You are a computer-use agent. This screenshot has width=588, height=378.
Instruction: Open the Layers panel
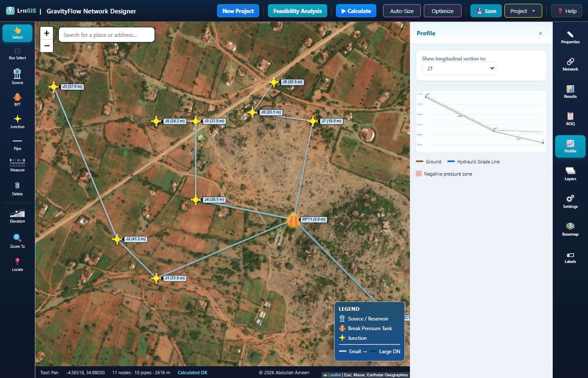[x=570, y=174]
